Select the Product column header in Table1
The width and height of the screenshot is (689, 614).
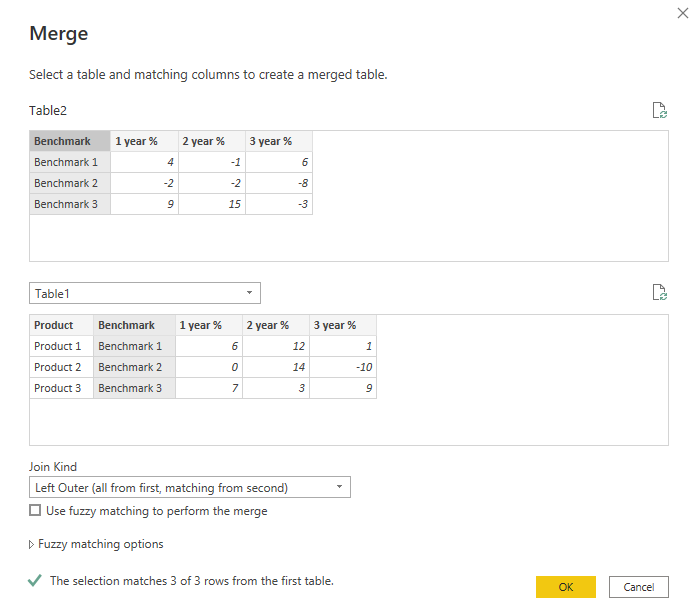tap(62, 325)
